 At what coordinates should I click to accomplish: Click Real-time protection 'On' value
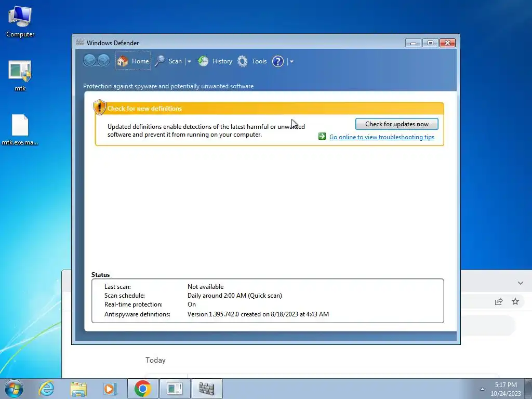[x=192, y=304]
